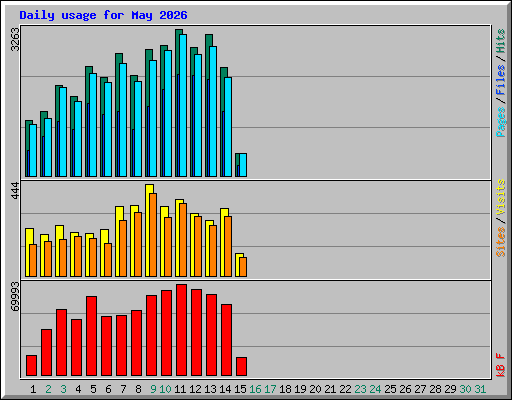Click day label 27 on the x-axis
This screenshot has width=512, height=400.
click(x=420, y=389)
